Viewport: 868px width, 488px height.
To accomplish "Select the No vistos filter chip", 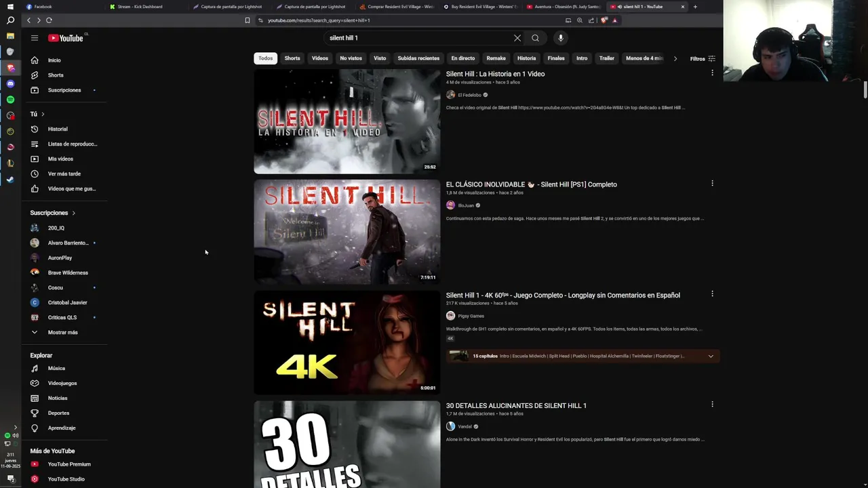I will [x=351, y=58].
